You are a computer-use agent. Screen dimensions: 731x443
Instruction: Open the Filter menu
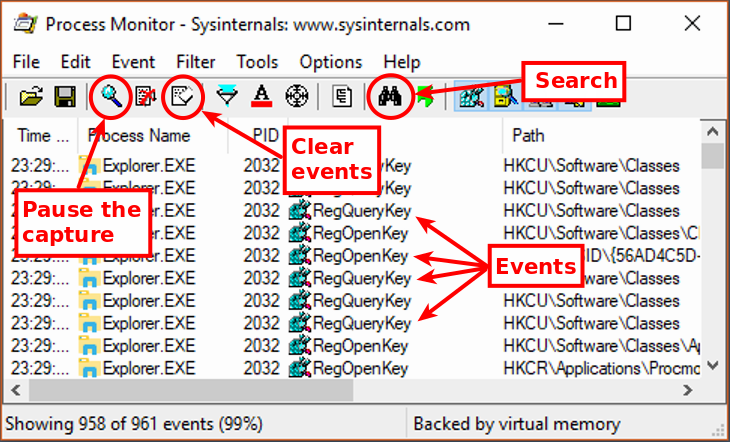pyautogui.click(x=195, y=61)
